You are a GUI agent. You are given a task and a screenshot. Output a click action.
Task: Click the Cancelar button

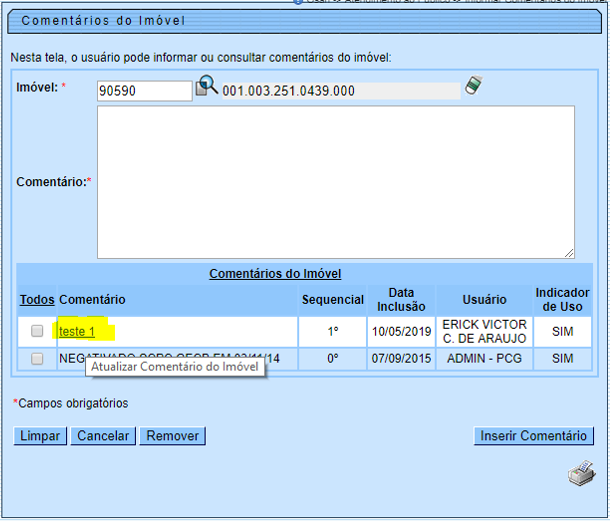[103, 436]
